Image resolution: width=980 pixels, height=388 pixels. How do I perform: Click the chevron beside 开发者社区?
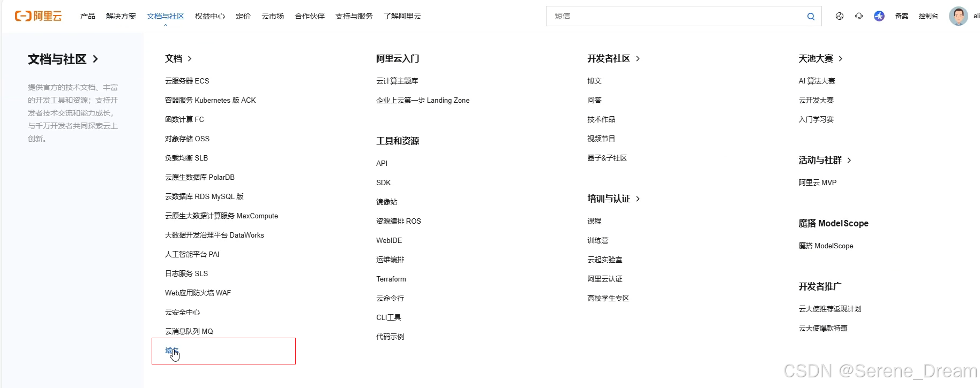[x=638, y=59]
